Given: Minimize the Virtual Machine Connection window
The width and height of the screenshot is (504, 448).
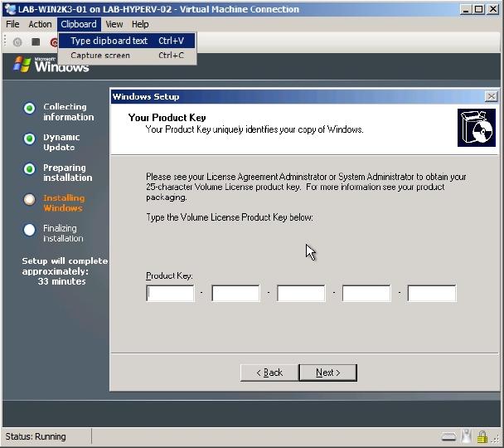Looking at the screenshot, I should (465, 9).
